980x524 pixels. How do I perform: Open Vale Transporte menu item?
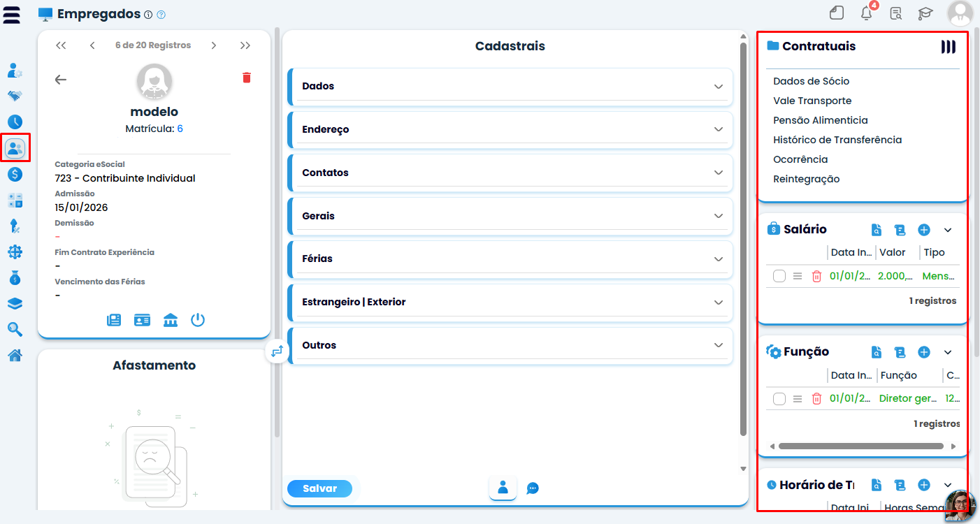[x=812, y=101]
